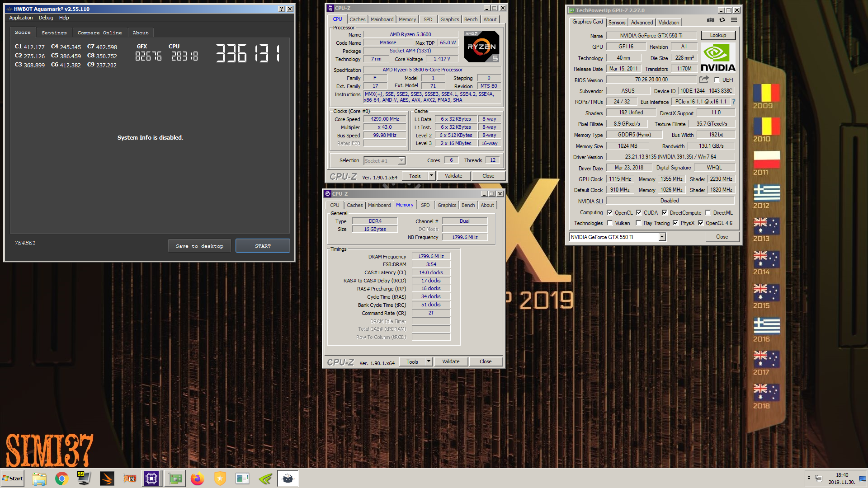This screenshot has width=868, height=488.
Task: Expand Tools dropdown arrow in lower CPU-Z
Action: (429, 361)
